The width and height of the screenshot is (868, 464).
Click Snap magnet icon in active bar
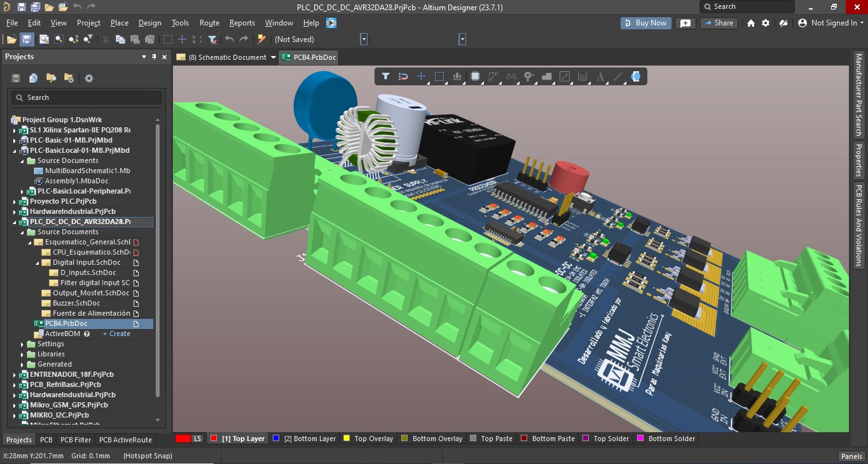click(x=403, y=76)
